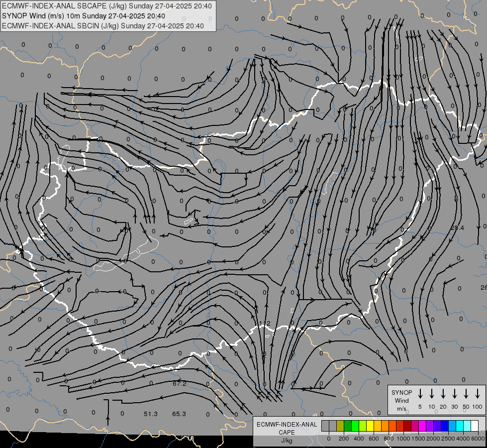Click the 1500 tick label on CAPE scale

[418, 439]
